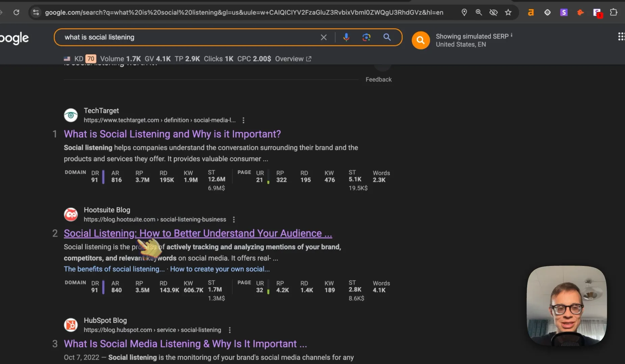The width and height of the screenshot is (625, 364).
Task: Open the Ahrefs Overview link
Action: [x=293, y=59]
